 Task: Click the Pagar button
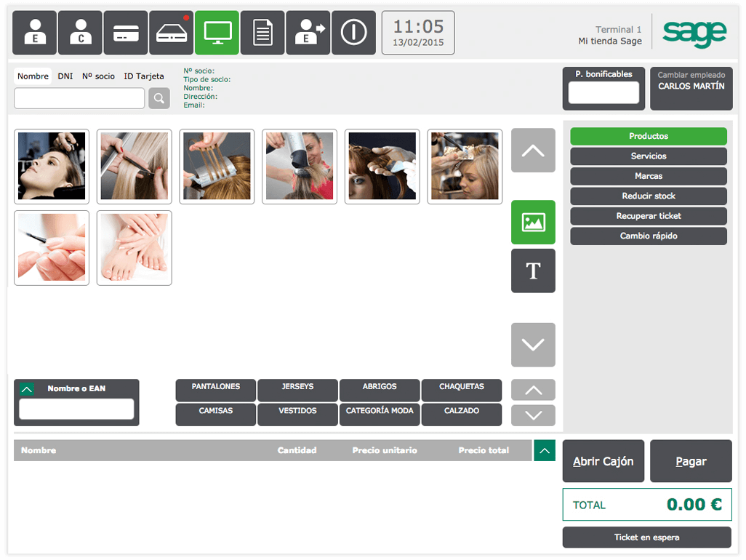point(691,461)
